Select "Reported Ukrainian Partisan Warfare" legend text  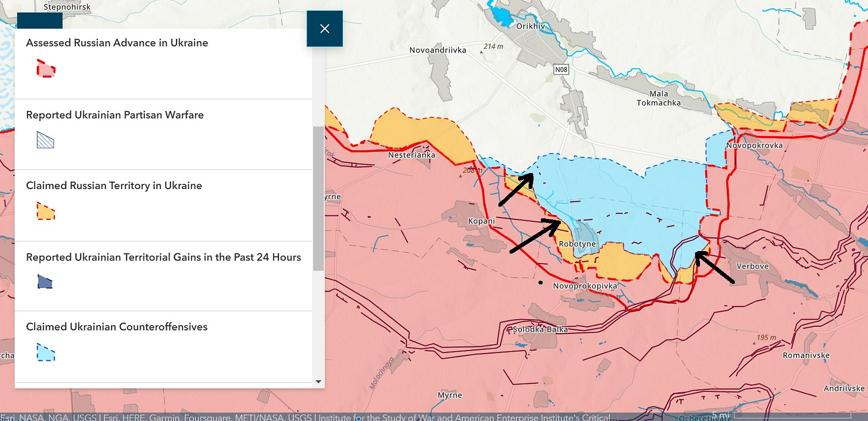click(115, 114)
